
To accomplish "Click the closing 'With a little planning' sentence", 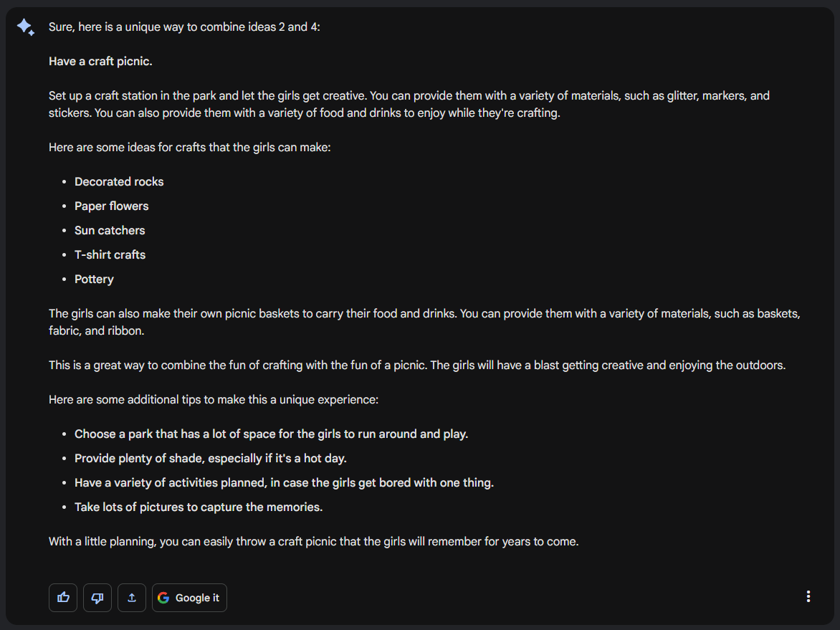I will pos(313,542).
